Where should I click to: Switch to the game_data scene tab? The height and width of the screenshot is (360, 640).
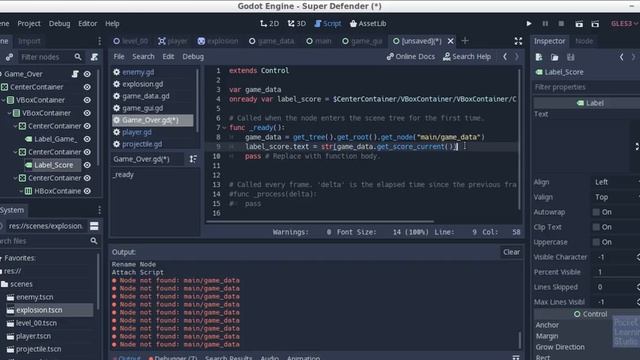pyautogui.click(x=271, y=41)
